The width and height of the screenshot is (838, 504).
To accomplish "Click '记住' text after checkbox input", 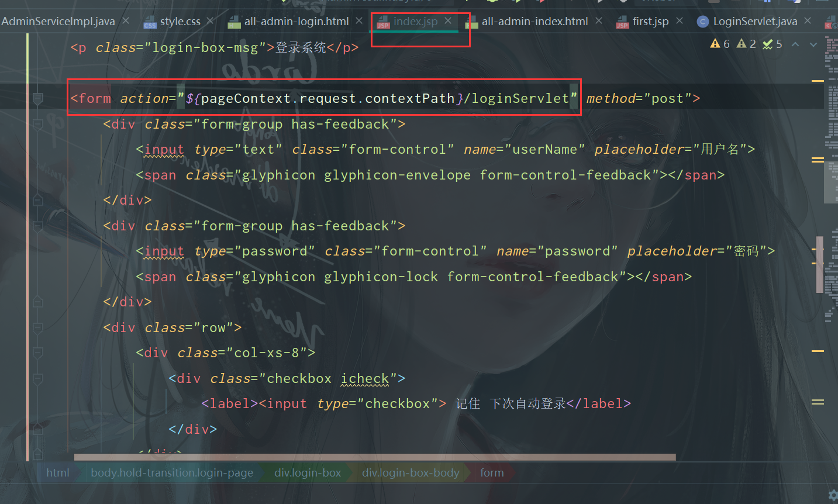I will pos(468,404).
